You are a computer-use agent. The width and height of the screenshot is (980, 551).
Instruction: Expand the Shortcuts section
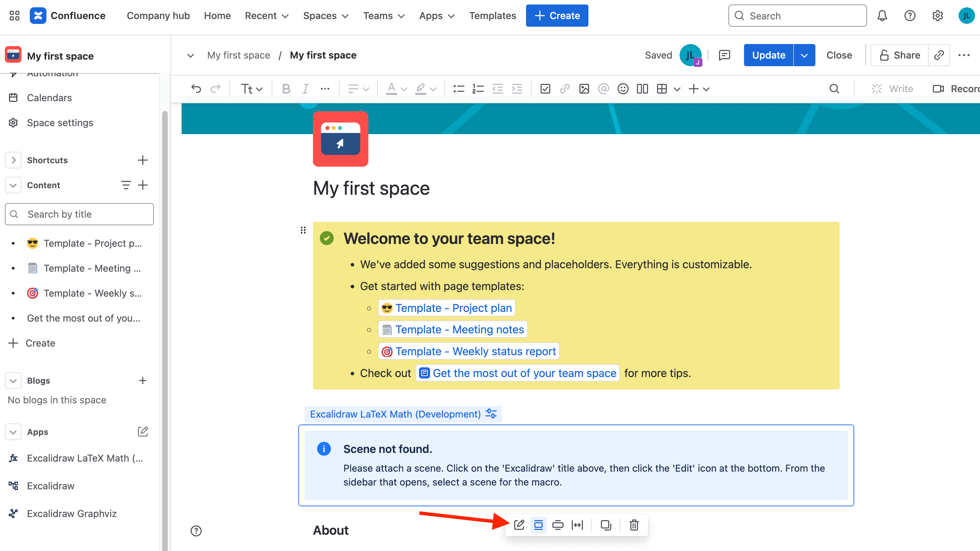click(x=13, y=160)
